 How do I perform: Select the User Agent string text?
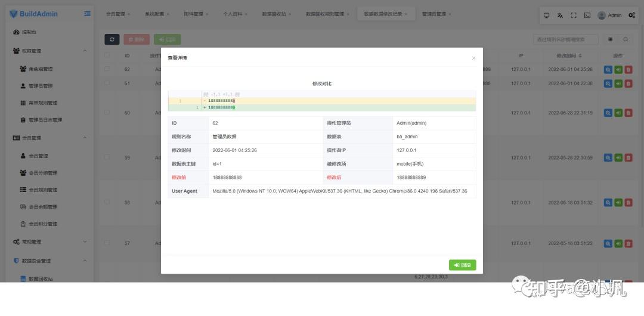(x=340, y=191)
